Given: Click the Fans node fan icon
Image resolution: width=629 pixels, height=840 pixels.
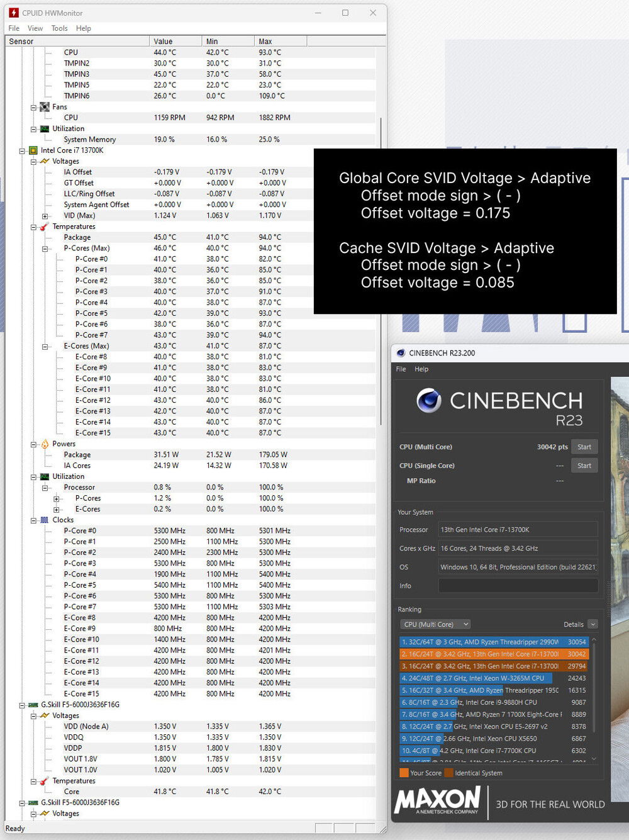Looking at the screenshot, I should (45, 107).
